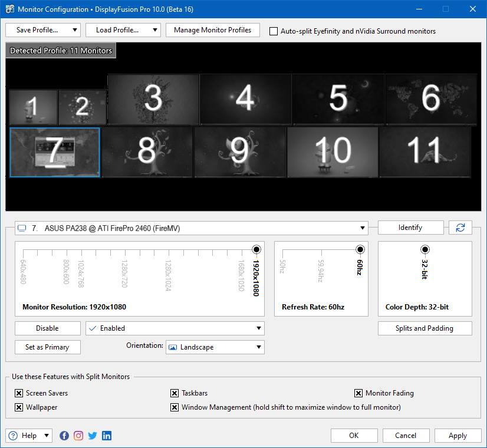Click the Landscape orientation picture icon
This screenshot has width=487, height=448.
(x=173, y=347)
